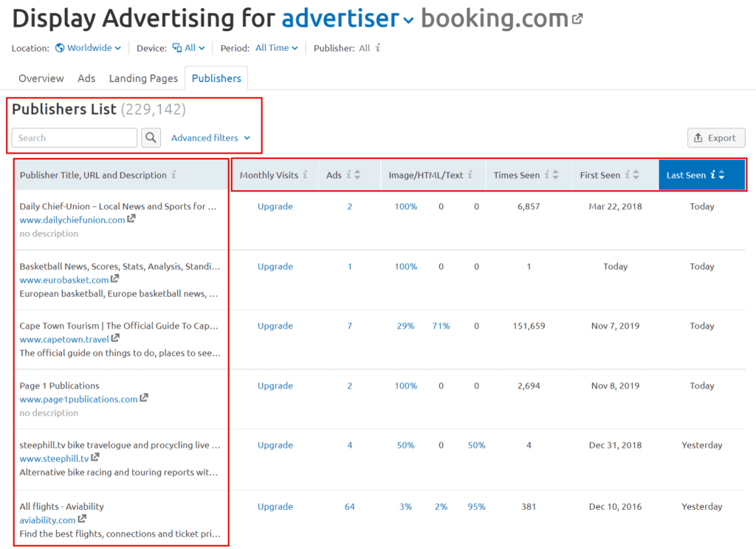Open external link icon for eurobasket.com

click(114, 279)
